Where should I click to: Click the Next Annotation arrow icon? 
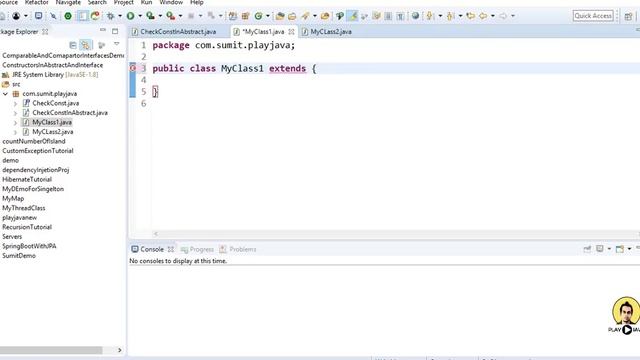click(430, 16)
